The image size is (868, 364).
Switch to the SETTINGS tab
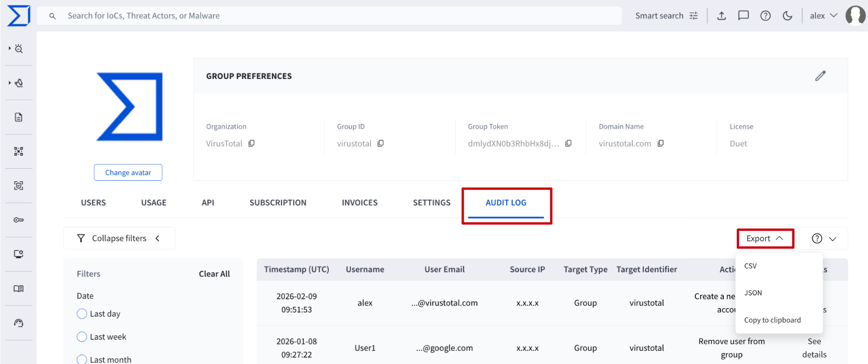tap(432, 202)
